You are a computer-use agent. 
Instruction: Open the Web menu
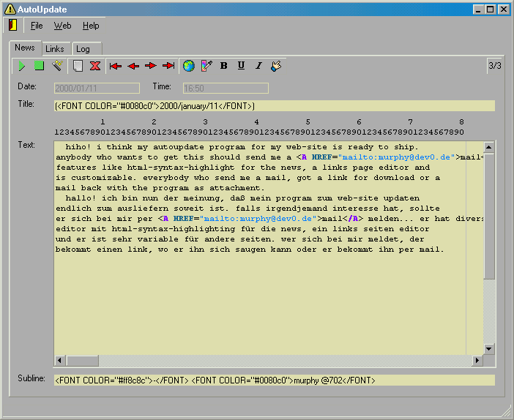pos(62,26)
